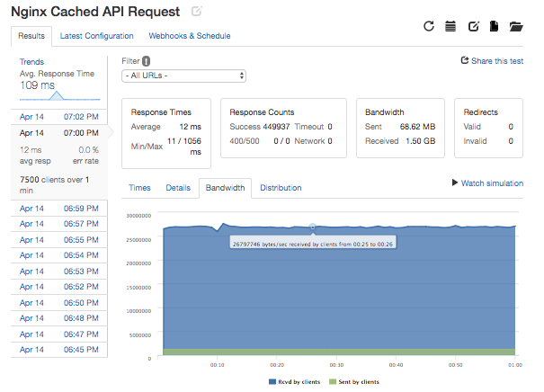Click the 00:30 label on chart axis
The height and width of the screenshot is (392, 544).
tap(336, 365)
